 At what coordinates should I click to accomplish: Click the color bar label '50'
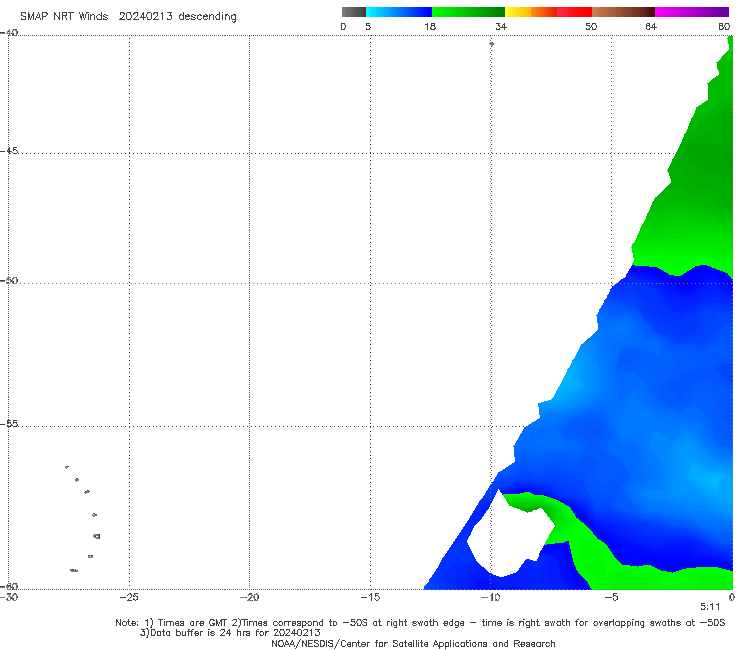591,26
